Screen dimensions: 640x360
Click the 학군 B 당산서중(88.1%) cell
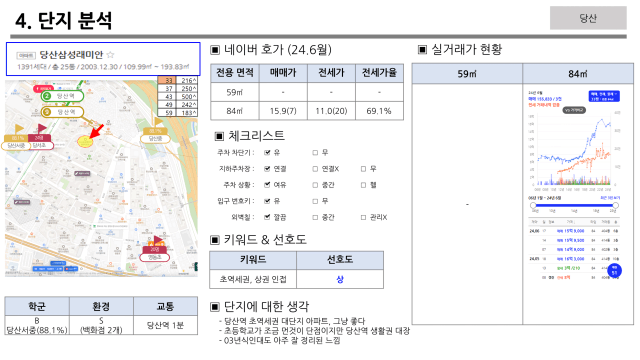click(37, 325)
